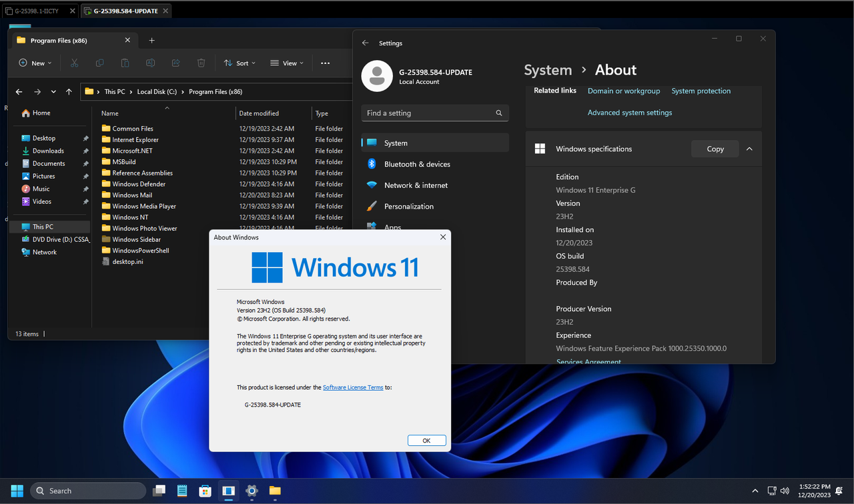The image size is (854, 504).
Task: Click the Settings back arrow
Action: coord(365,43)
